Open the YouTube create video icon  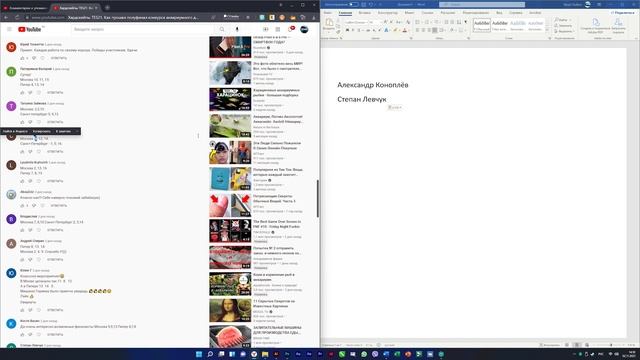[266, 29]
